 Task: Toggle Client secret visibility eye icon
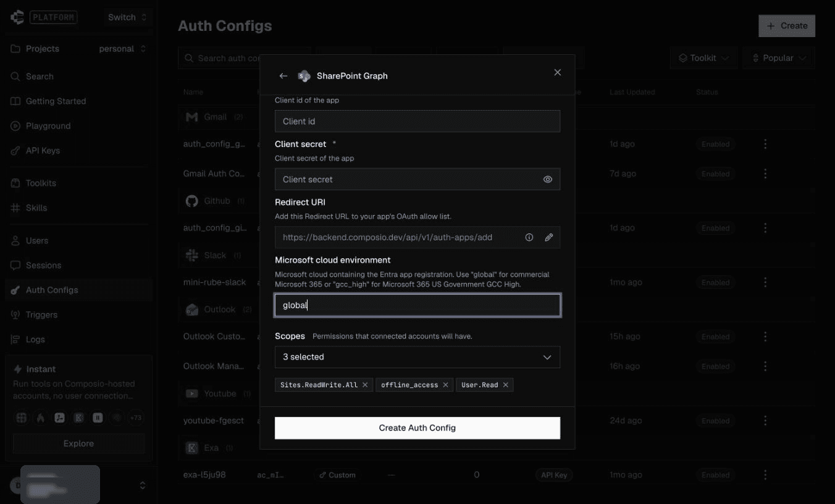click(x=548, y=179)
